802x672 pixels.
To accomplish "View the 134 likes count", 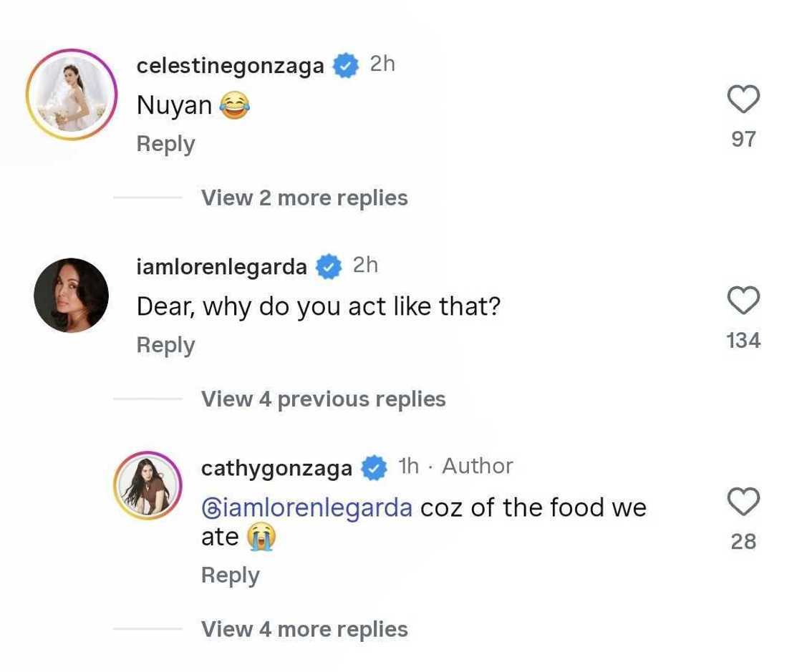I will (743, 340).
